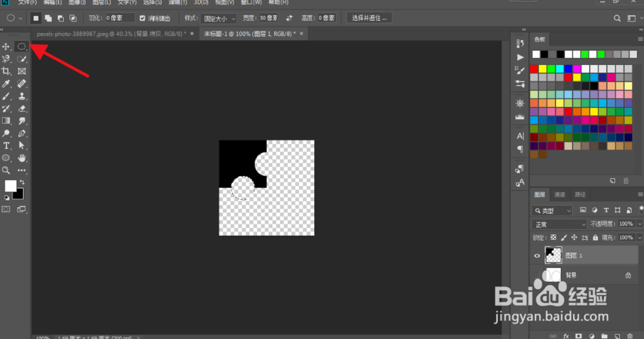Select the Gradient tool
This screenshot has width=644, height=339.
pyautogui.click(x=6, y=121)
